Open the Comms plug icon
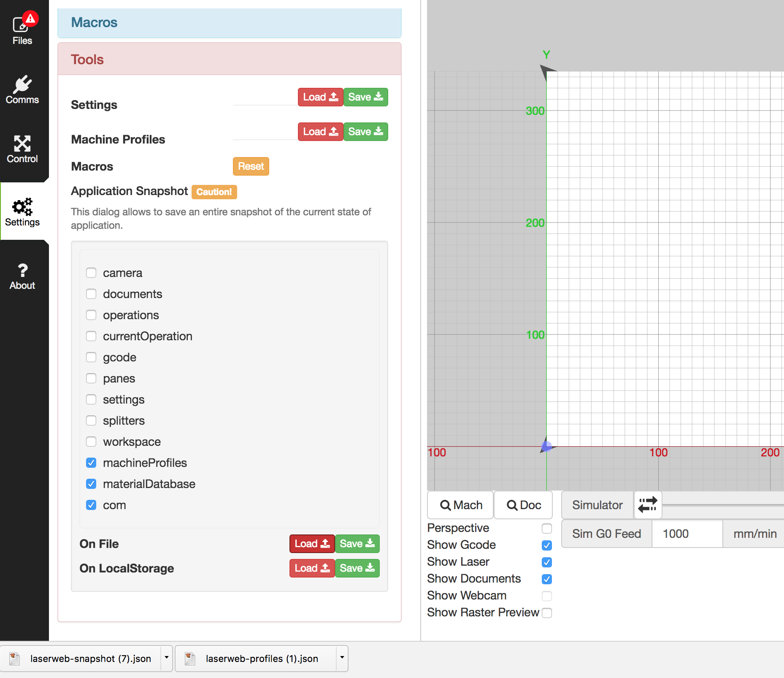 (x=22, y=84)
